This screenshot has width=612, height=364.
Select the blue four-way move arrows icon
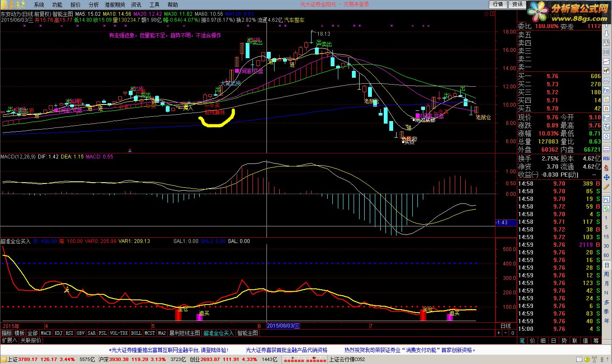pos(606,177)
